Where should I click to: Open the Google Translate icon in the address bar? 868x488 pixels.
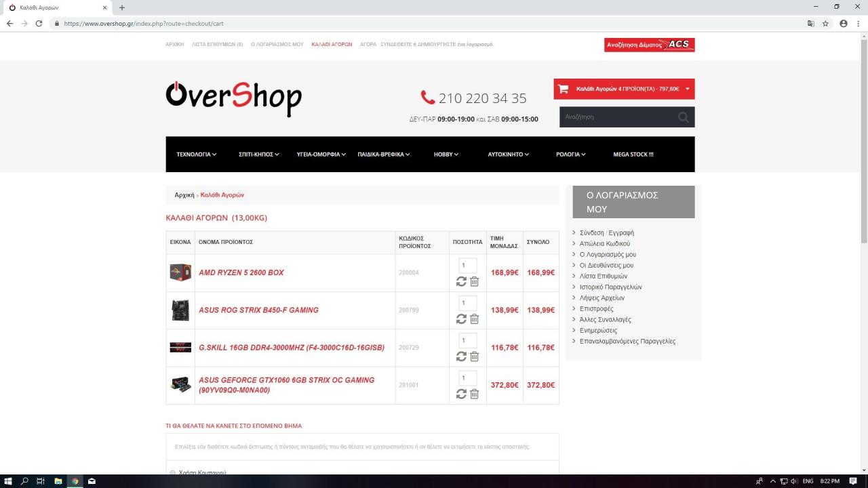coord(810,23)
